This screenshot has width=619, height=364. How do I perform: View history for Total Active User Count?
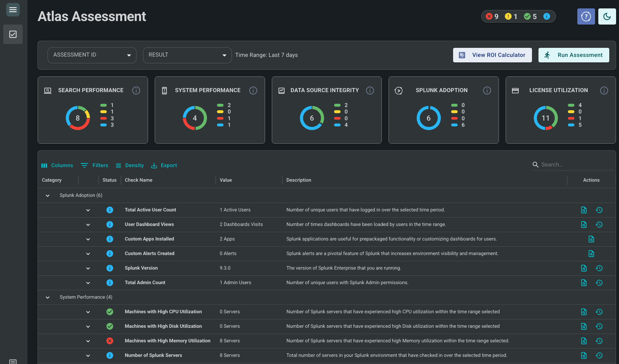coord(599,210)
